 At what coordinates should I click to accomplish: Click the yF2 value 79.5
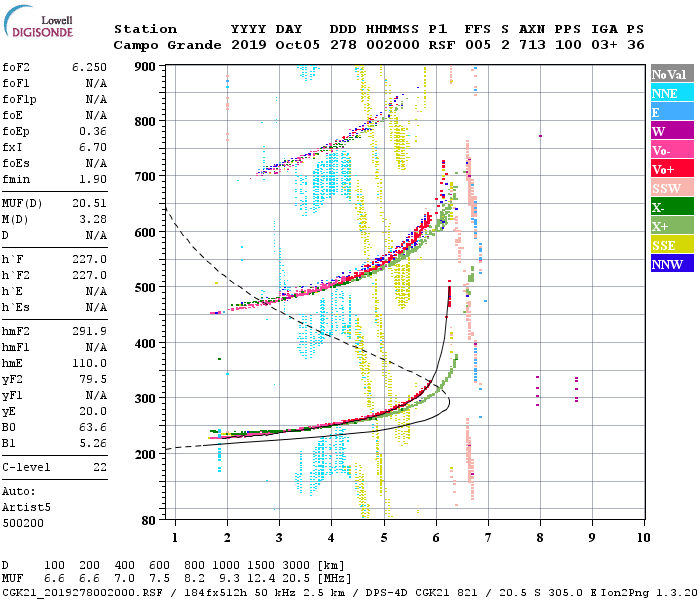93,379
